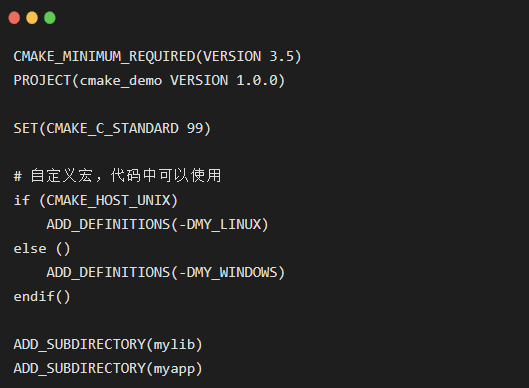Screen dimensions: 529x388
Task: Click CMAKE_HOST_UNIX condition text
Action: (108, 201)
